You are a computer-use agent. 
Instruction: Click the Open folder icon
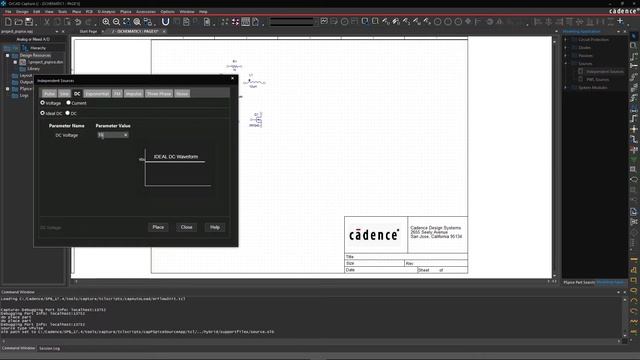click(x=18, y=22)
